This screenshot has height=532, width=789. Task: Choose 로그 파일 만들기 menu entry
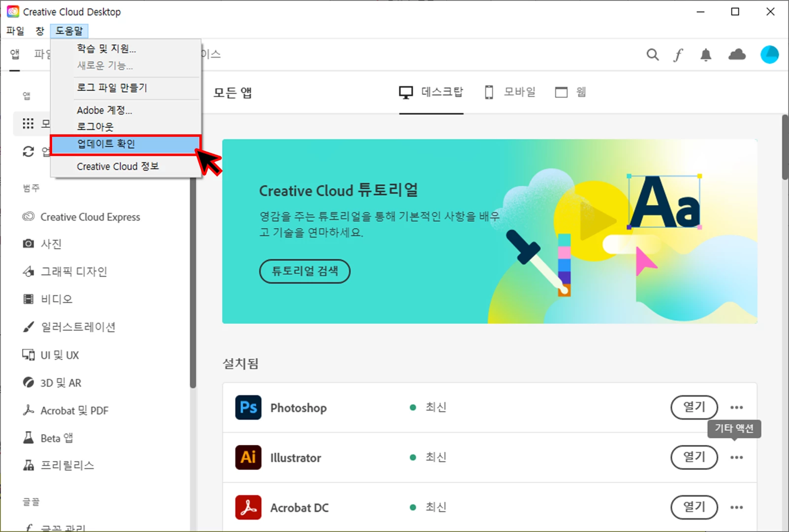coord(126,88)
